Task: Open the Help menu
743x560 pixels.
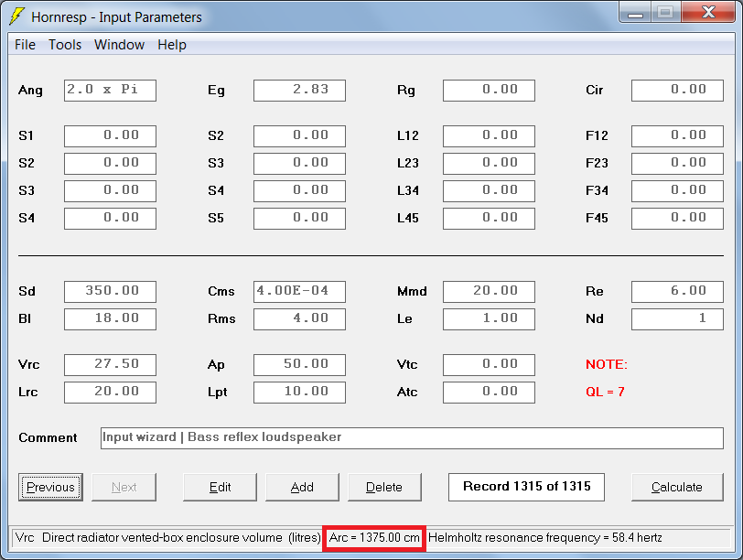Action: point(172,45)
